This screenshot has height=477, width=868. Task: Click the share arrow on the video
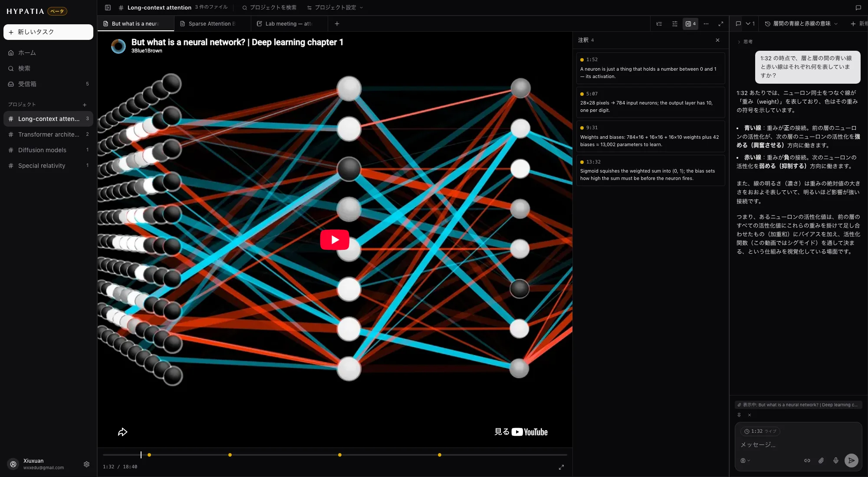(x=123, y=432)
